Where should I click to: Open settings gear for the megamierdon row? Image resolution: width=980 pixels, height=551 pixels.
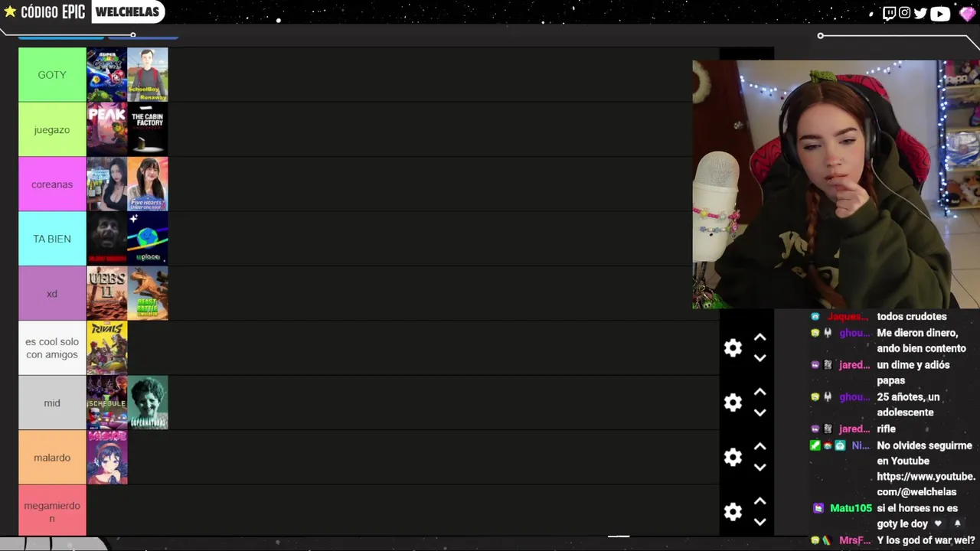click(x=733, y=512)
